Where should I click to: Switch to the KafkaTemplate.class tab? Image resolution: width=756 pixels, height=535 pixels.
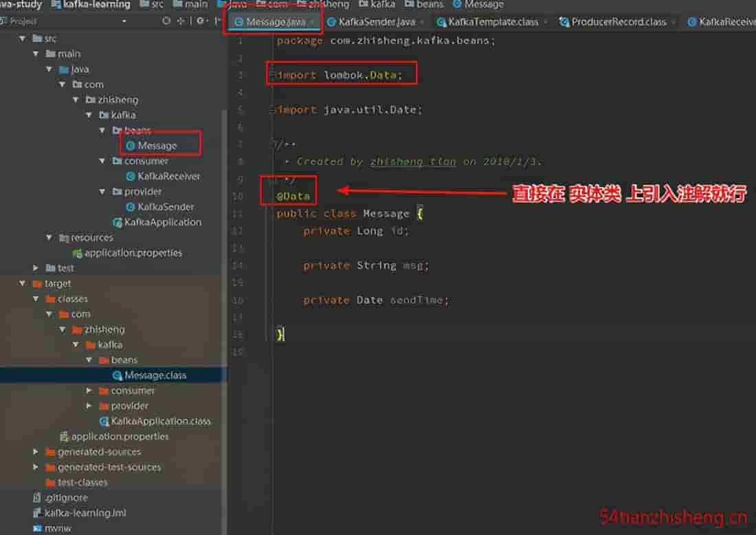pos(493,22)
